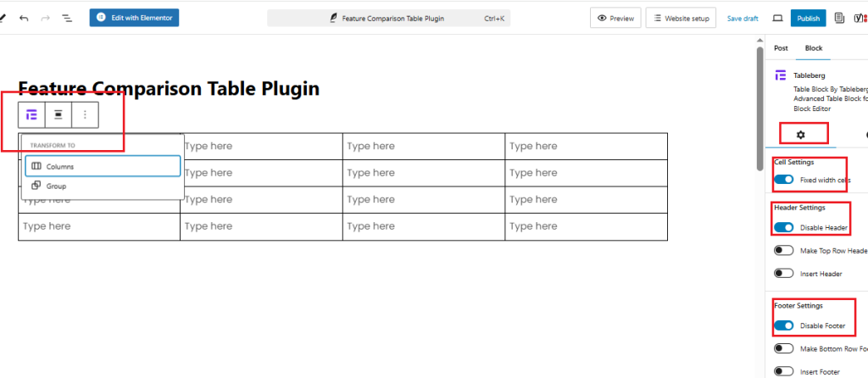This screenshot has height=378, width=868.
Task: Switch to the Post tab
Action: click(781, 48)
